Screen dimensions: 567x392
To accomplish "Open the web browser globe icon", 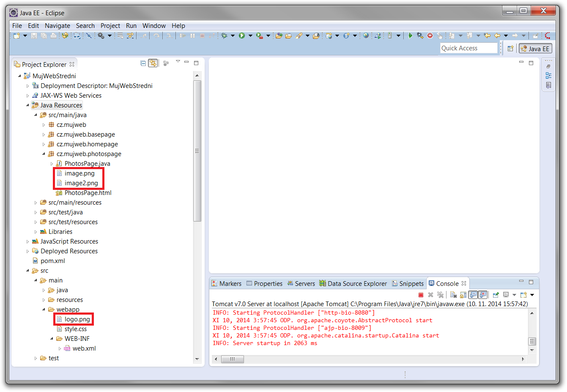I will pos(366,36).
